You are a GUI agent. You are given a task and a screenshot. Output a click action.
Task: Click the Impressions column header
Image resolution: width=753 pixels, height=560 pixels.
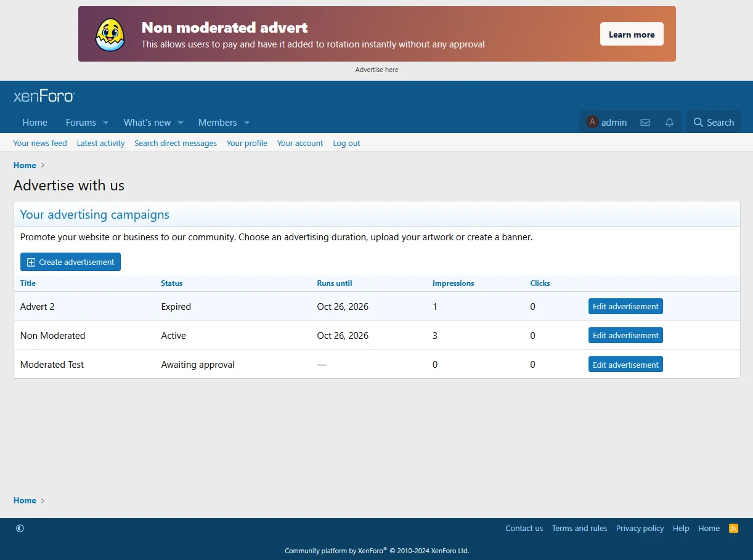click(x=454, y=283)
